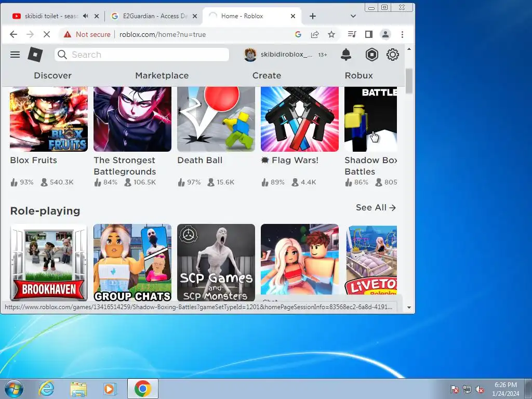Open Windows Media Player on taskbar
This screenshot has height=399, width=532.
tap(109, 389)
